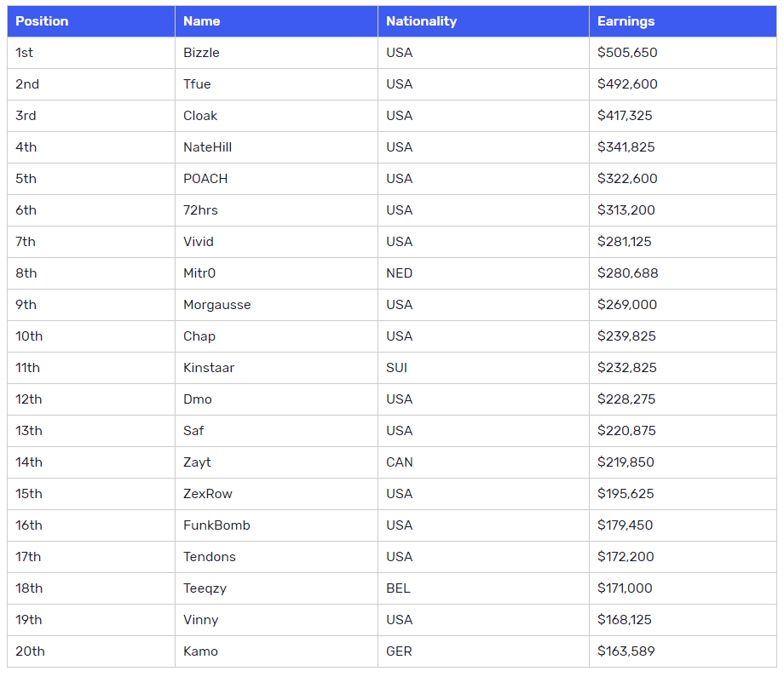Click Cloak's earnings of $417,325
This screenshot has height=677, width=784.
click(625, 116)
